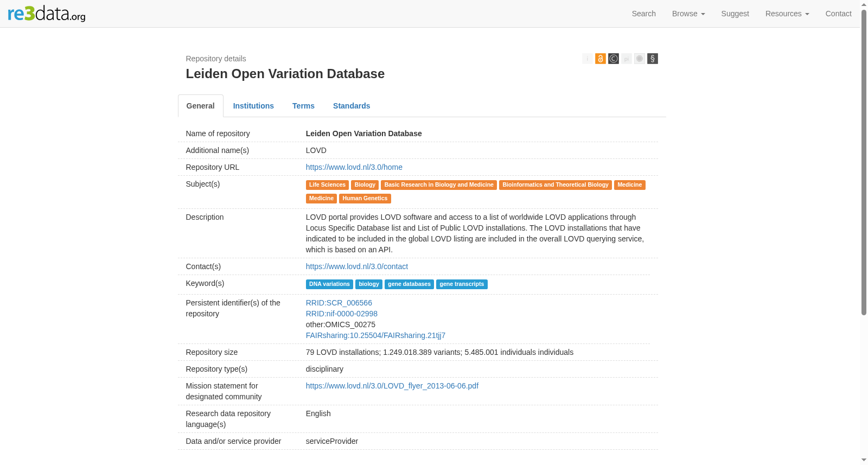Select the gene transcripts keyword tag
The width and height of the screenshot is (868, 465).
462,284
